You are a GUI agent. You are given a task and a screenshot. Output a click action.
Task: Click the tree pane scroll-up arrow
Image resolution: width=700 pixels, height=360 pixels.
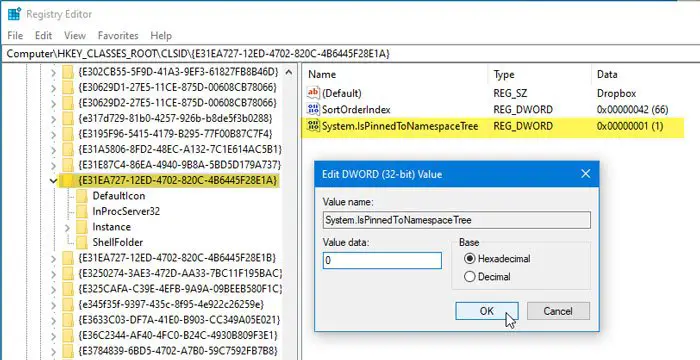[x=289, y=72]
